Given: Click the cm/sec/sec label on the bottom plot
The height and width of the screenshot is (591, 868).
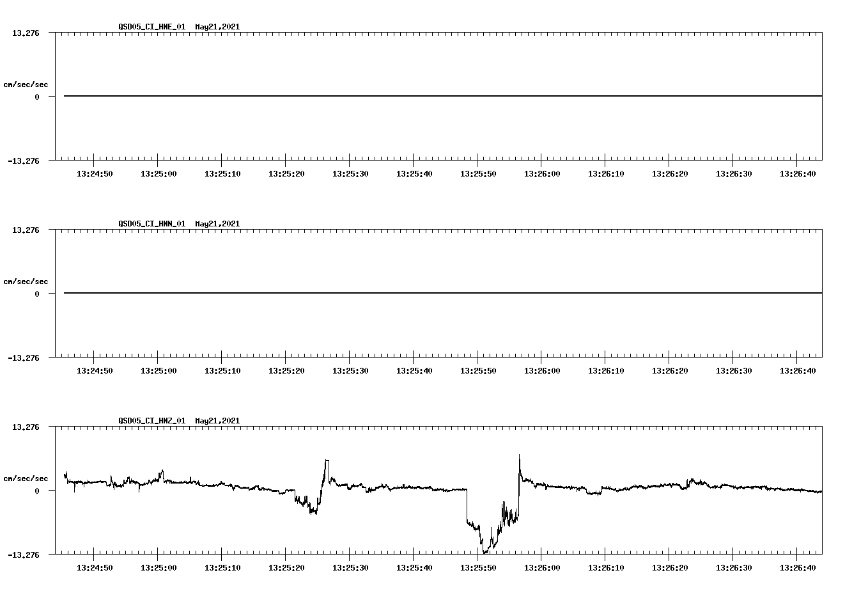Looking at the screenshot, I should 26,477.
